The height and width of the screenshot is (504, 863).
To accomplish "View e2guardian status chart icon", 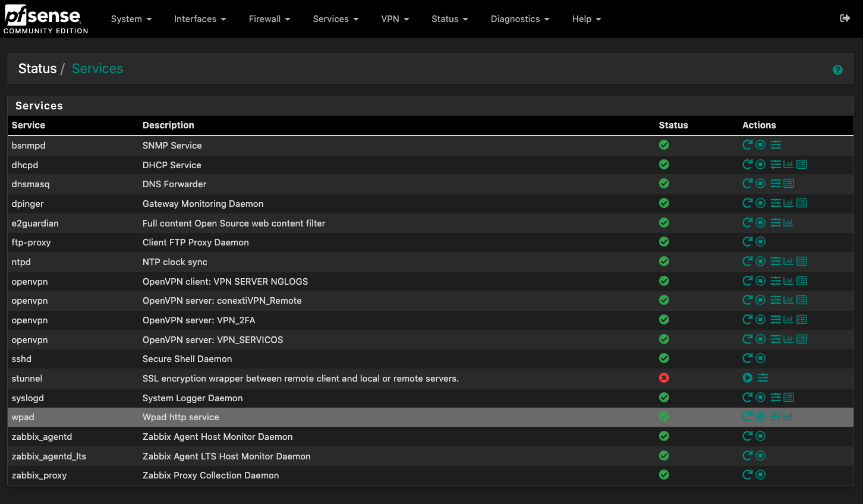I will [789, 222].
